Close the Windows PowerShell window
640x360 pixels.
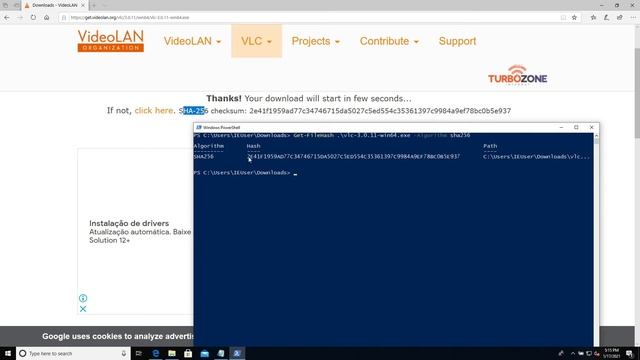(591, 127)
